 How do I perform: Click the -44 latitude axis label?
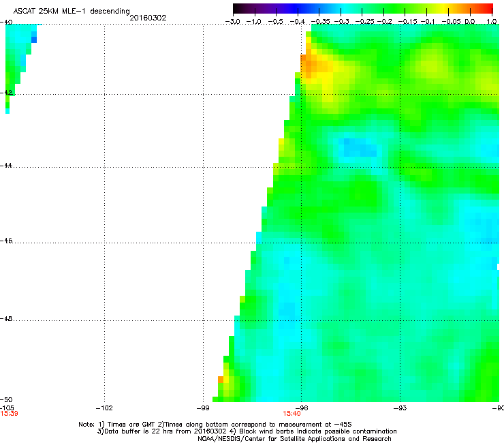pos(6,166)
